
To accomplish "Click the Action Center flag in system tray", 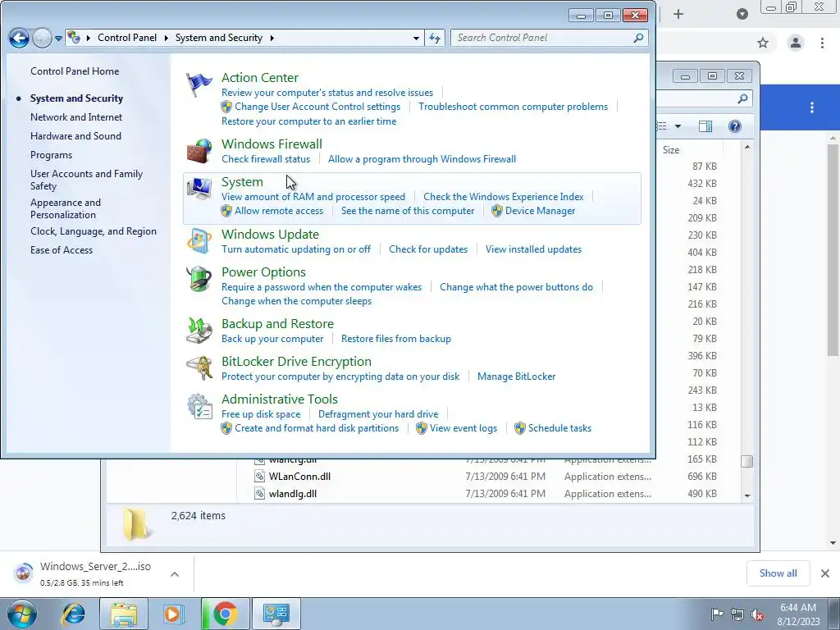I will pos(717,614).
